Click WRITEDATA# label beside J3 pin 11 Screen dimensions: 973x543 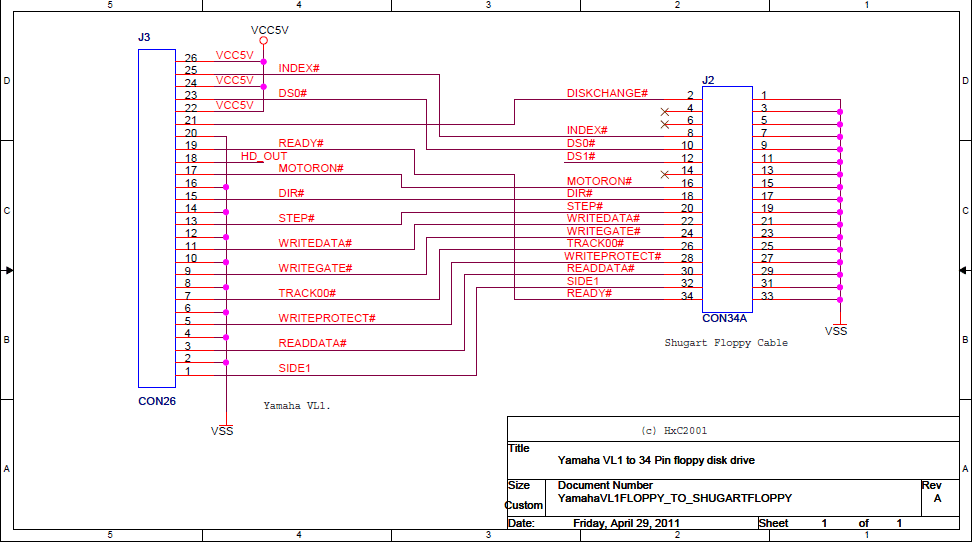pos(315,243)
